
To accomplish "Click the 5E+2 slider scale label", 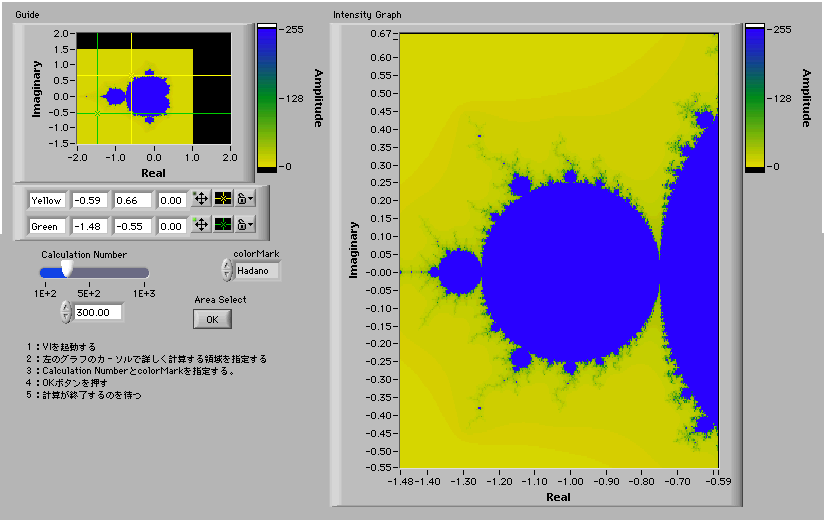I will pos(89,294).
